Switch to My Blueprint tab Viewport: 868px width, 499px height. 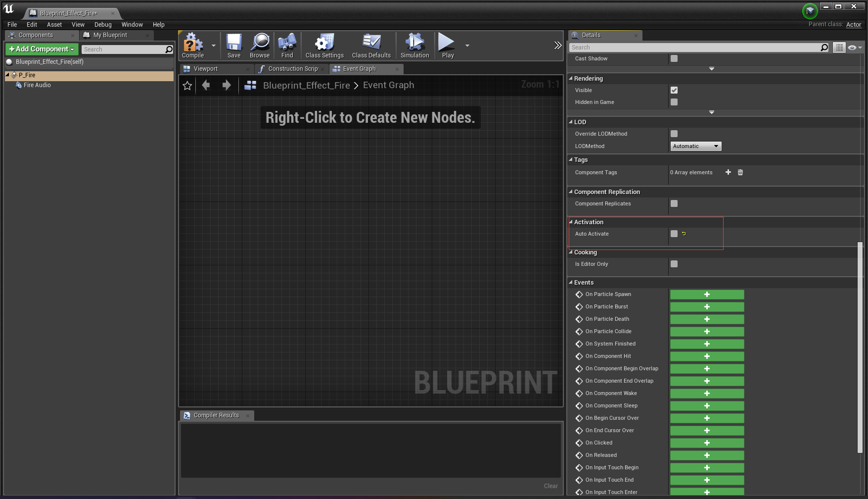coord(116,35)
